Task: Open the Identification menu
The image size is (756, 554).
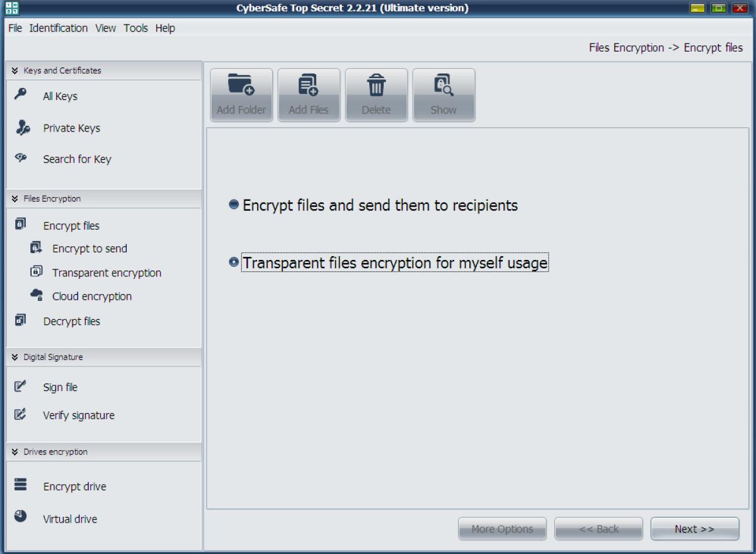Action: [x=57, y=28]
